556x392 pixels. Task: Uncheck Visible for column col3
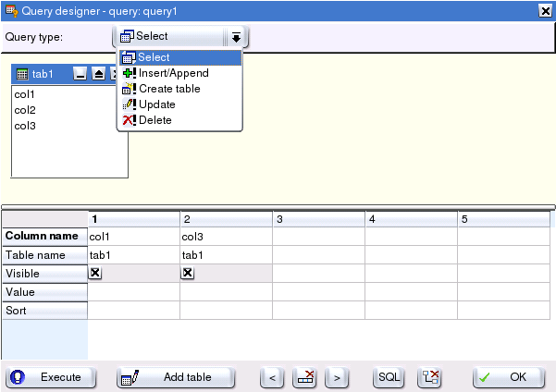coord(188,273)
